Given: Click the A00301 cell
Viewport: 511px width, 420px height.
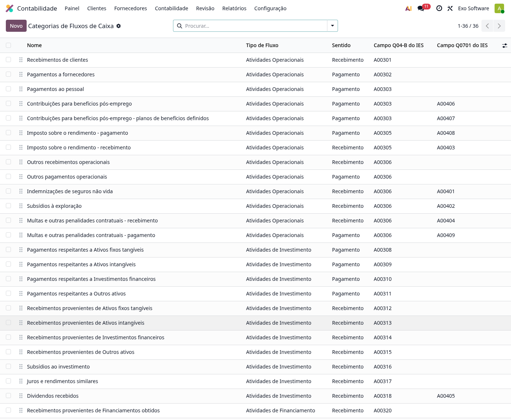Looking at the screenshot, I should coord(383,60).
